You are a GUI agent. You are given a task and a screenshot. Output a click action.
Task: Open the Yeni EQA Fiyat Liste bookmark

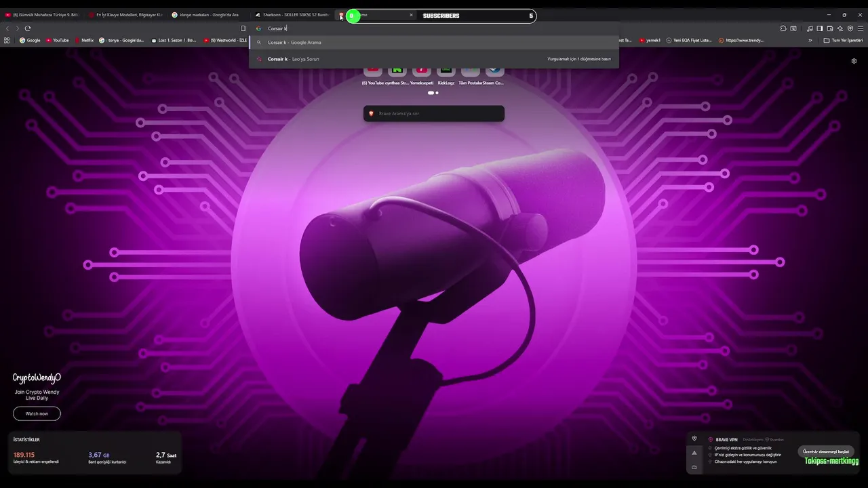(689, 40)
